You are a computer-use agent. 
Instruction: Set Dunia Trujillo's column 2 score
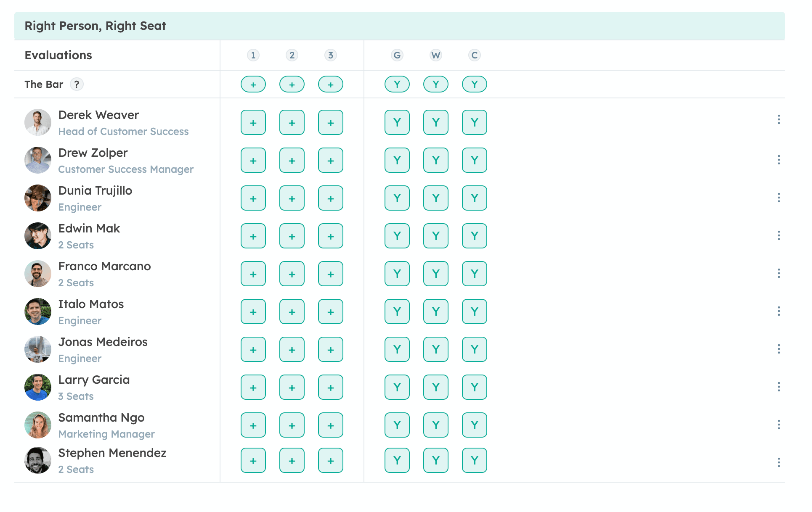coord(292,198)
